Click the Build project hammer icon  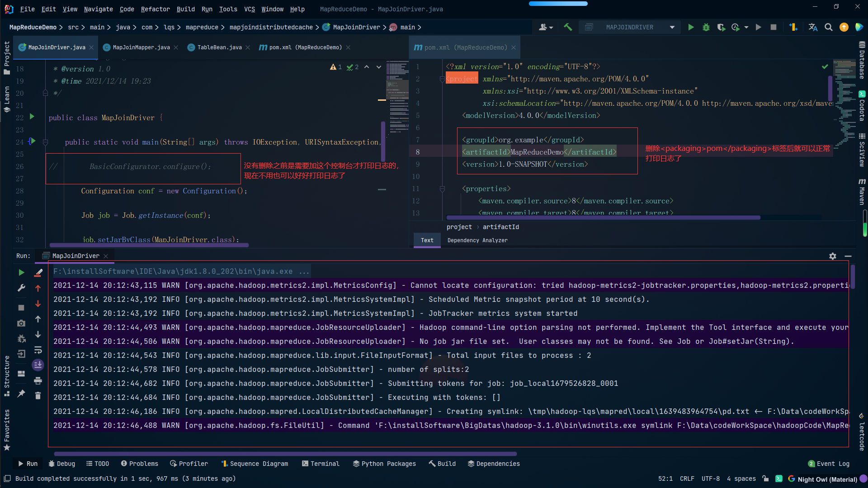[568, 27]
